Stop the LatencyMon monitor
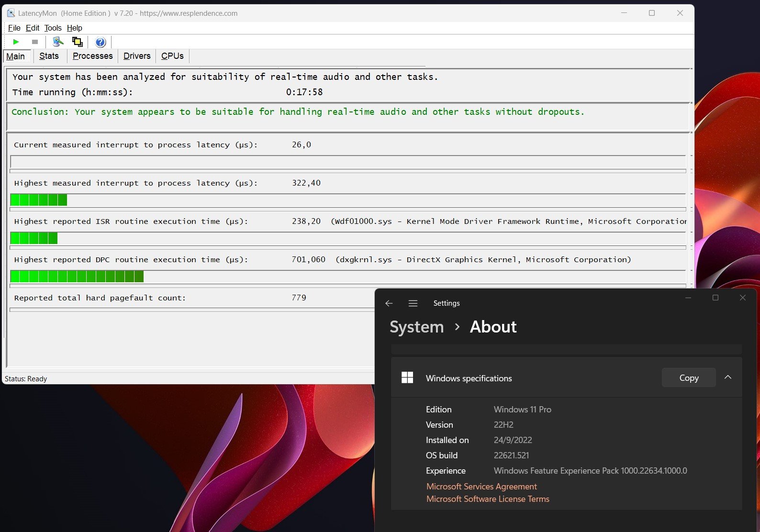The height and width of the screenshot is (532, 760). point(34,42)
